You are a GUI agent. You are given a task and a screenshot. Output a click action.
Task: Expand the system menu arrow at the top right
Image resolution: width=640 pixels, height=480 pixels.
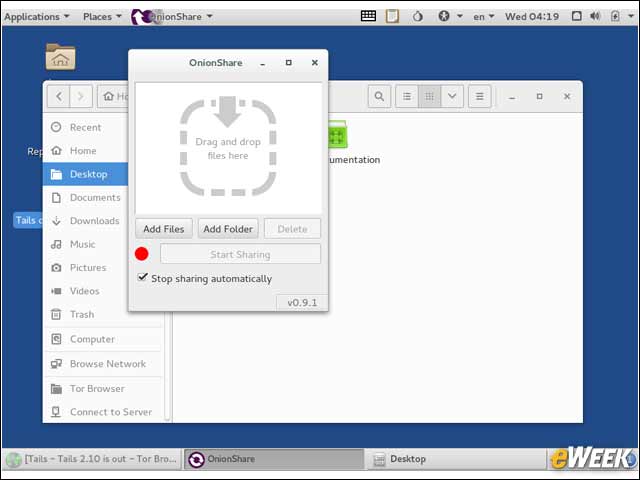[631, 16]
